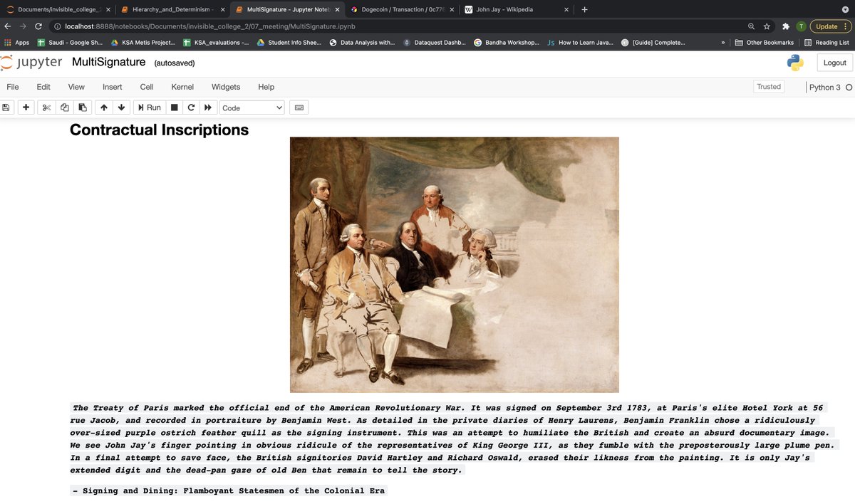Switch to the Dogecoin Transaction tab
Screen dimensions: 855x504
[x=403, y=9]
